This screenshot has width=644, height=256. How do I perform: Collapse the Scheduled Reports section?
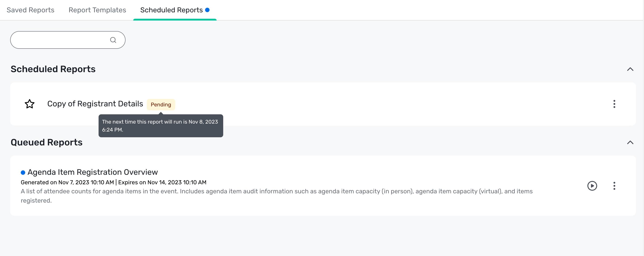tap(630, 69)
